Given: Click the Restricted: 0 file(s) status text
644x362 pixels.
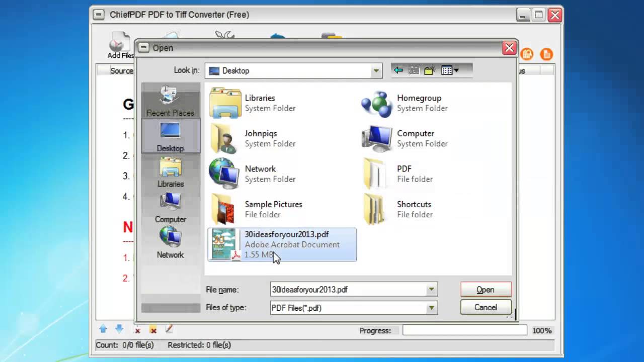Looking at the screenshot, I should click(199, 345).
